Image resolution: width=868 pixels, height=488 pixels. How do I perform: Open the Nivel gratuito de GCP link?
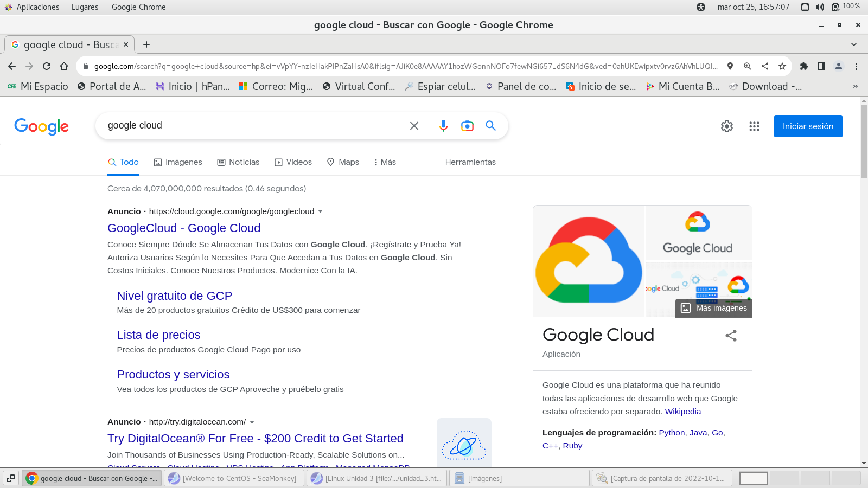point(174,296)
